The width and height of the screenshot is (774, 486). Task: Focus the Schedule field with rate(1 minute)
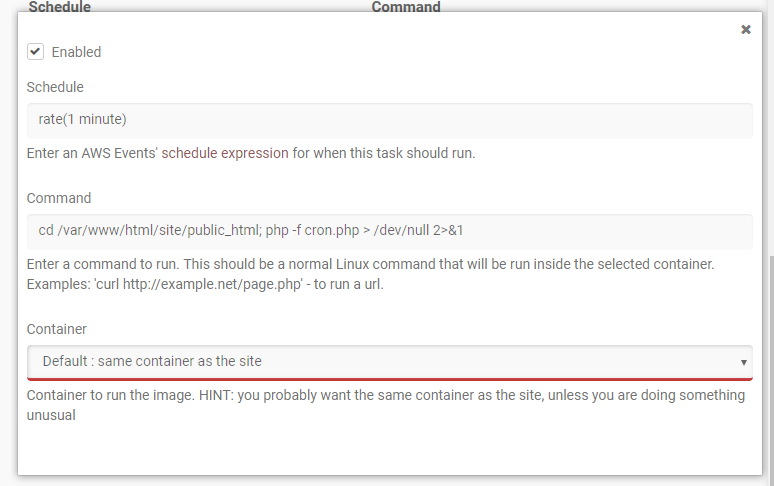point(389,120)
